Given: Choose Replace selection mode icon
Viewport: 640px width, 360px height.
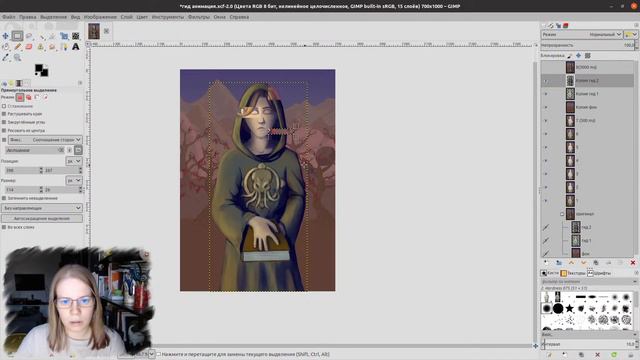Looking at the screenshot, I should pyautogui.click(x=20, y=97).
